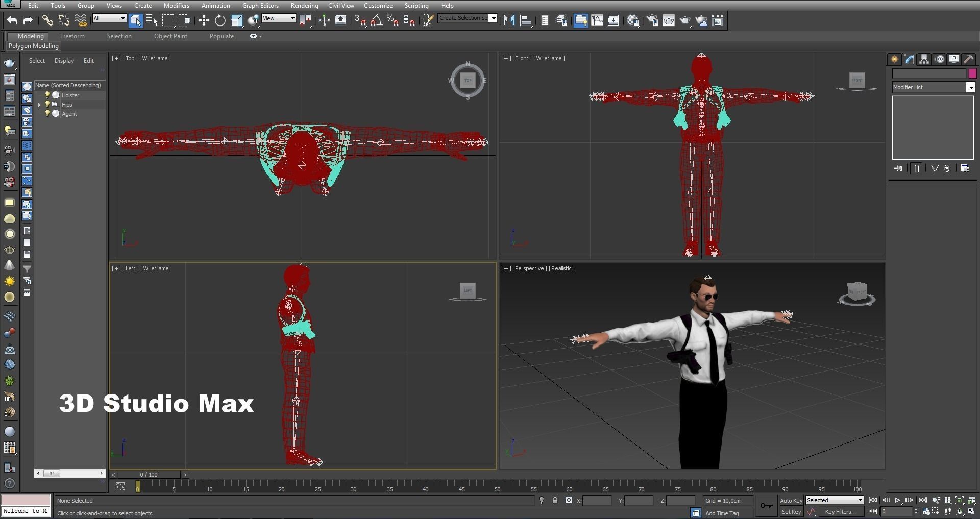
Task: Click the Align tool icon
Action: pos(525,20)
